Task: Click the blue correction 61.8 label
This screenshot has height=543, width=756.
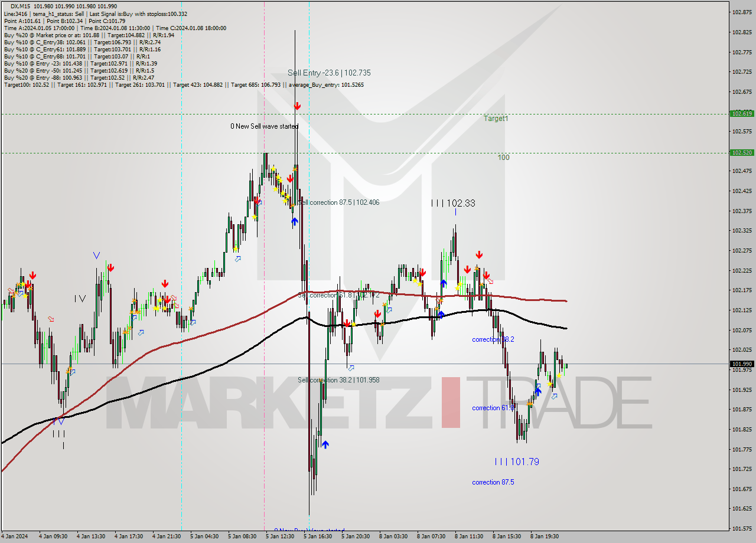Action: click(x=493, y=408)
